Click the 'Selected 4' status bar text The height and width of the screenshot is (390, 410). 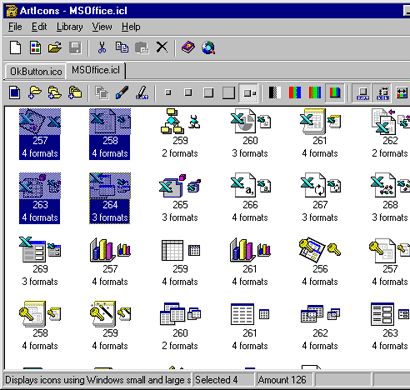[x=216, y=380]
